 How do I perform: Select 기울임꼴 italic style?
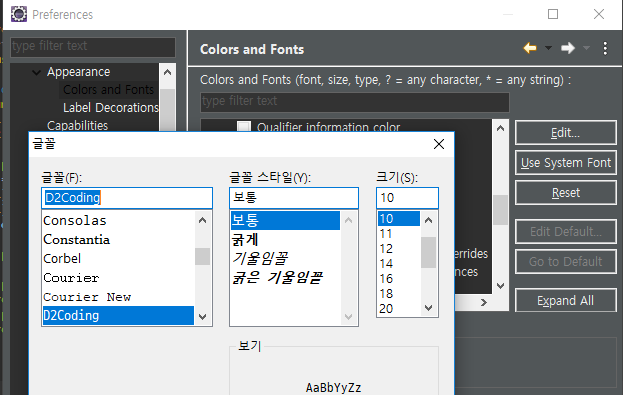[x=285, y=259]
